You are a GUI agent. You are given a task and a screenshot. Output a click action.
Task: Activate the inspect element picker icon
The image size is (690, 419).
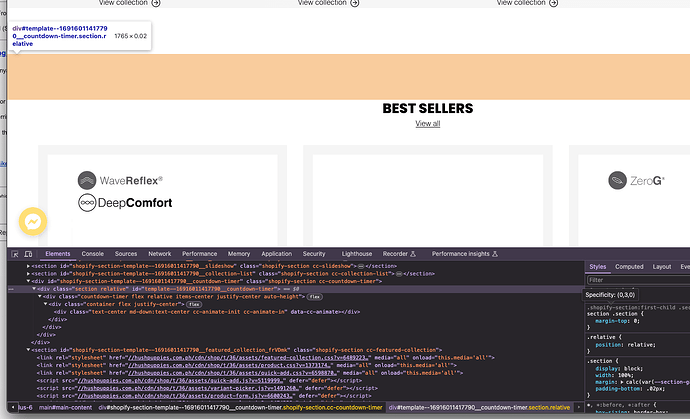click(15, 254)
